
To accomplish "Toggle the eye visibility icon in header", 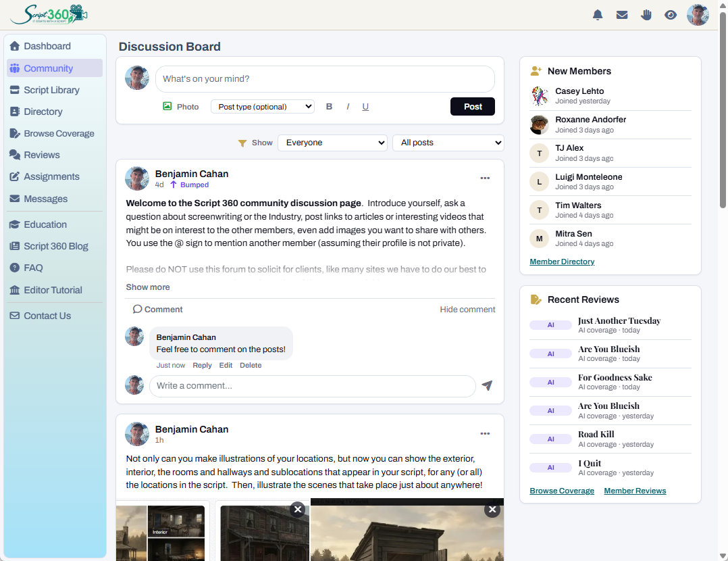I will click(670, 15).
